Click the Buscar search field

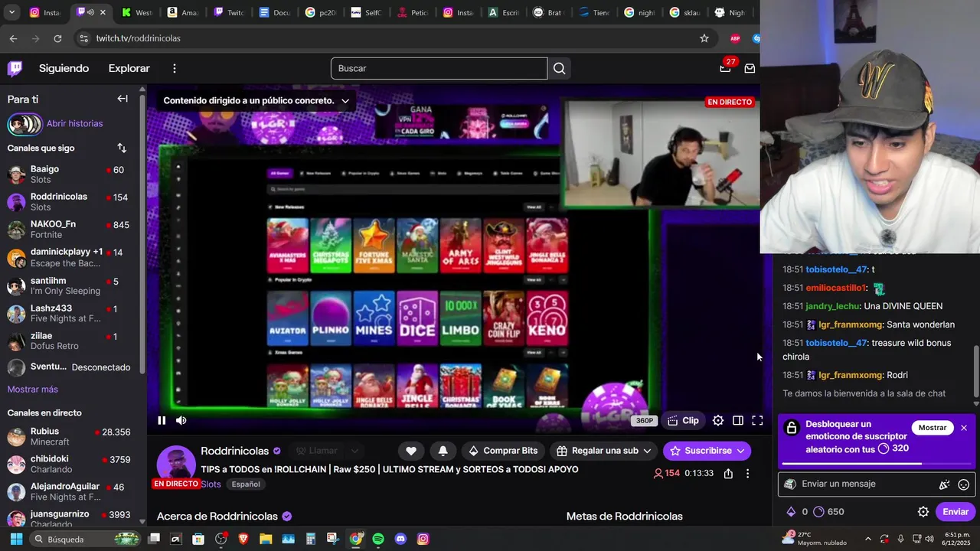439,68
